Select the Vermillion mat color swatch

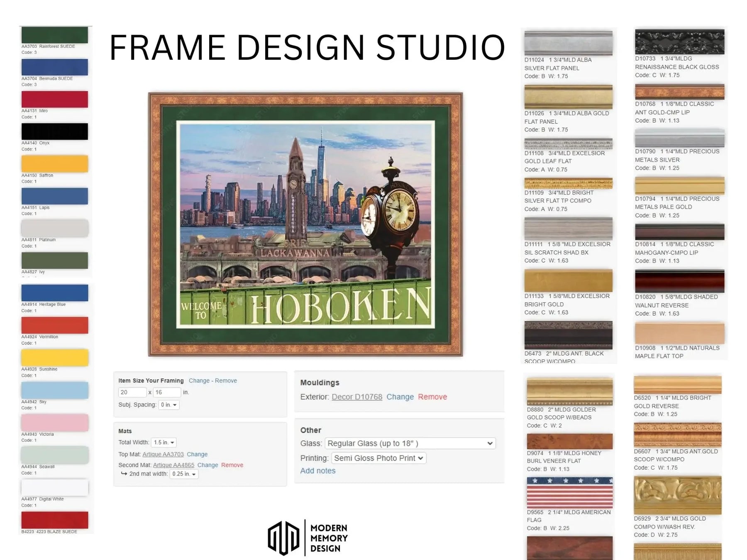[x=54, y=326]
